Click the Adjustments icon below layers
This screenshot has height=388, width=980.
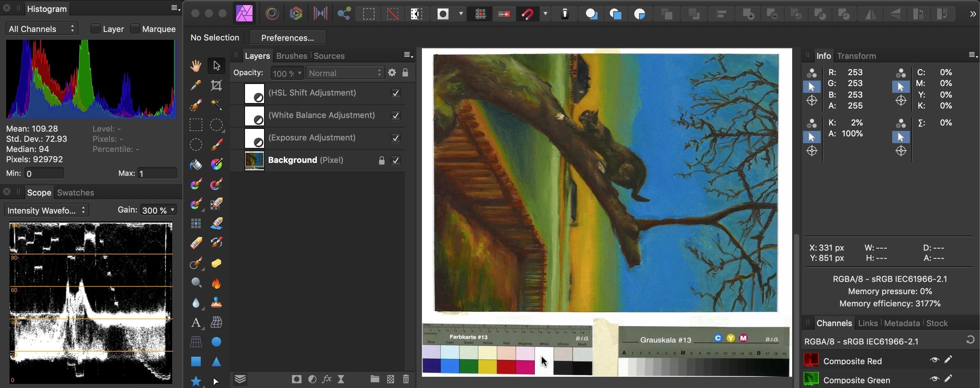click(x=312, y=379)
